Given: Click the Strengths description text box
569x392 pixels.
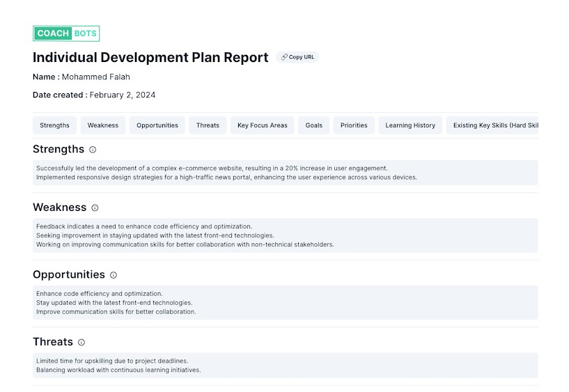Looking at the screenshot, I should (x=285, y=173).
